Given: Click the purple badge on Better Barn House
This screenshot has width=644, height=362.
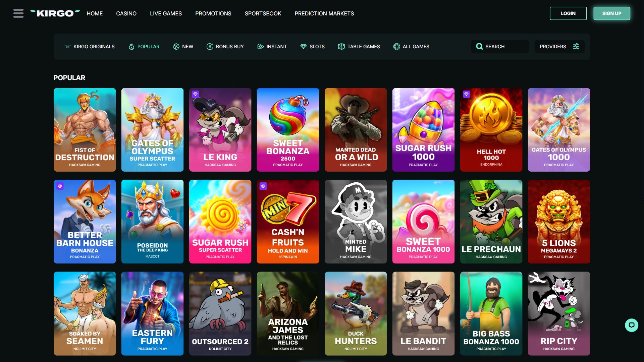Looking at the screenshot, I should tap(60, 186).
